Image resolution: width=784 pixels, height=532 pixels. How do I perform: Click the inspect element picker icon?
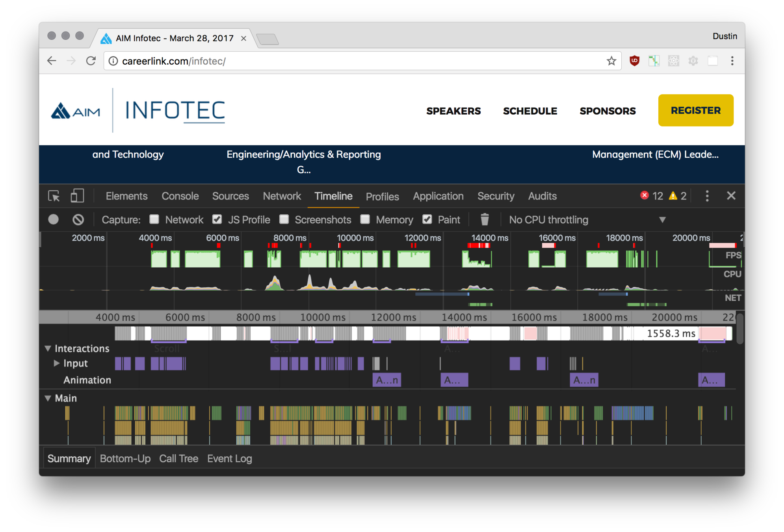54,196
